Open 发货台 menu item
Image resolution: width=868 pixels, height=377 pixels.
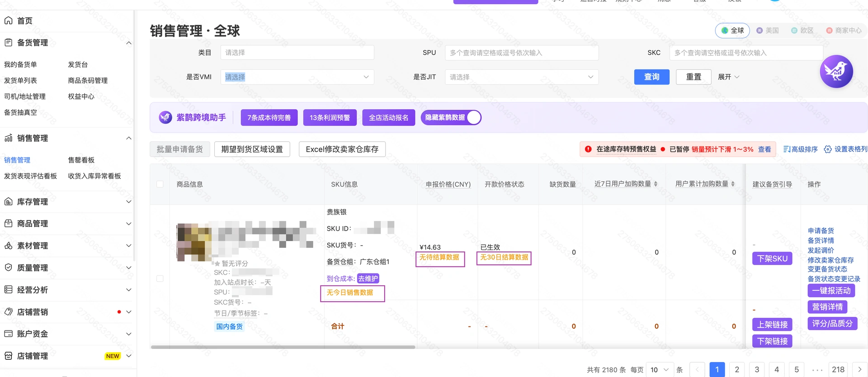78,65
